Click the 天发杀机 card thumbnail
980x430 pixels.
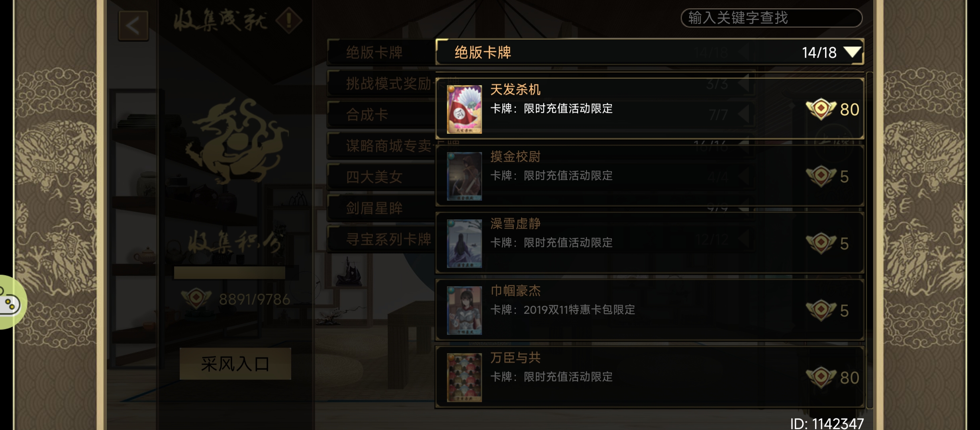464,109
